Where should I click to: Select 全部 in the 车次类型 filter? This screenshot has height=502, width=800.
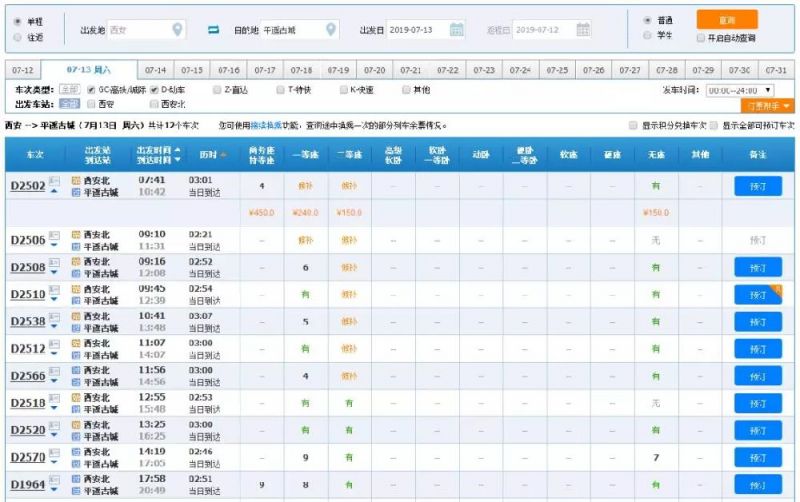click(x=69, y=90)
